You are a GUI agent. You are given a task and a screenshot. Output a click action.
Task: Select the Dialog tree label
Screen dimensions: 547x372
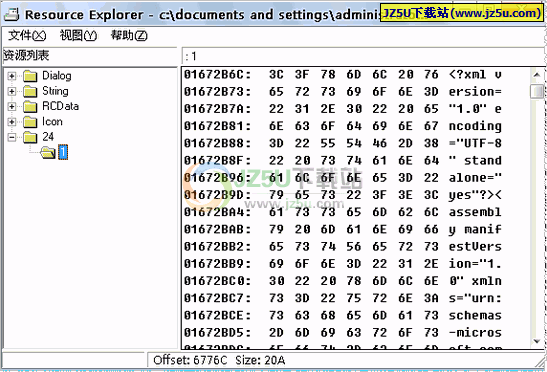coord(57,76)
